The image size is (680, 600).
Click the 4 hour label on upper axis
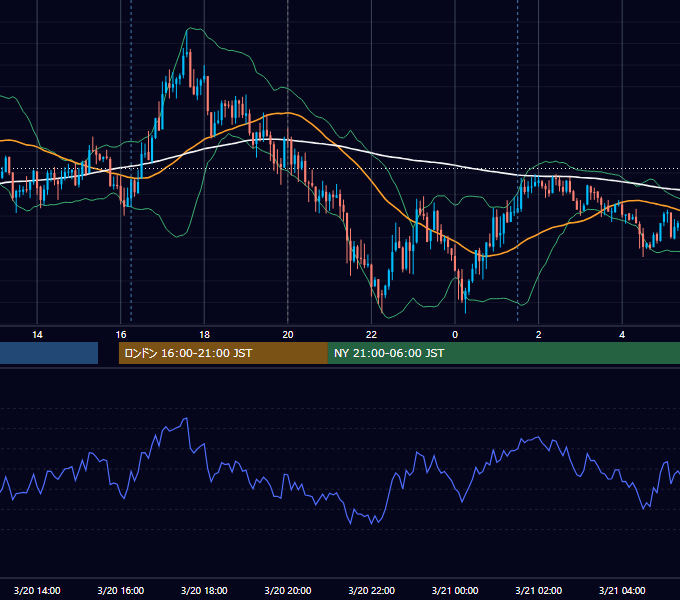pos(622,335)
